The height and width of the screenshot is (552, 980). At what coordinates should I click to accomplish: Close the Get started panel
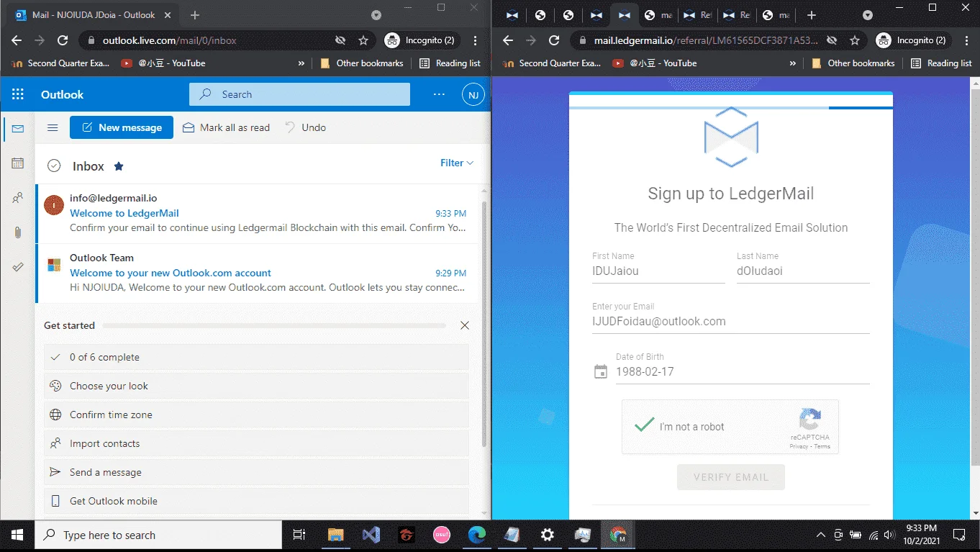pos(465,325)
